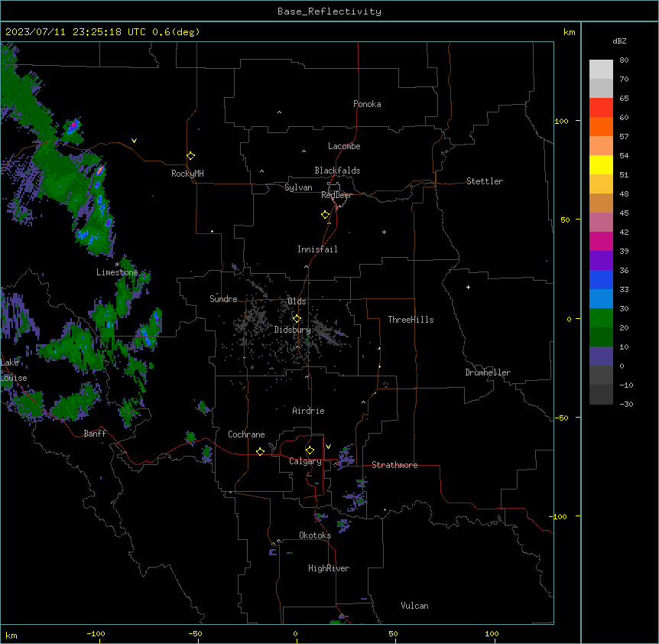Click the Calgary city label
This screenshot has width=659, height=644.
[305, 461]
